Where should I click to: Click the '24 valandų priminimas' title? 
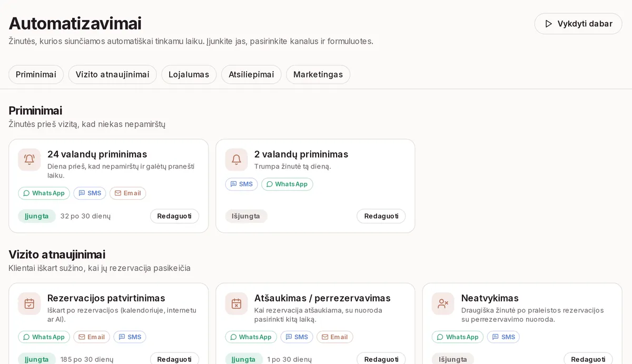click(97, 154)
